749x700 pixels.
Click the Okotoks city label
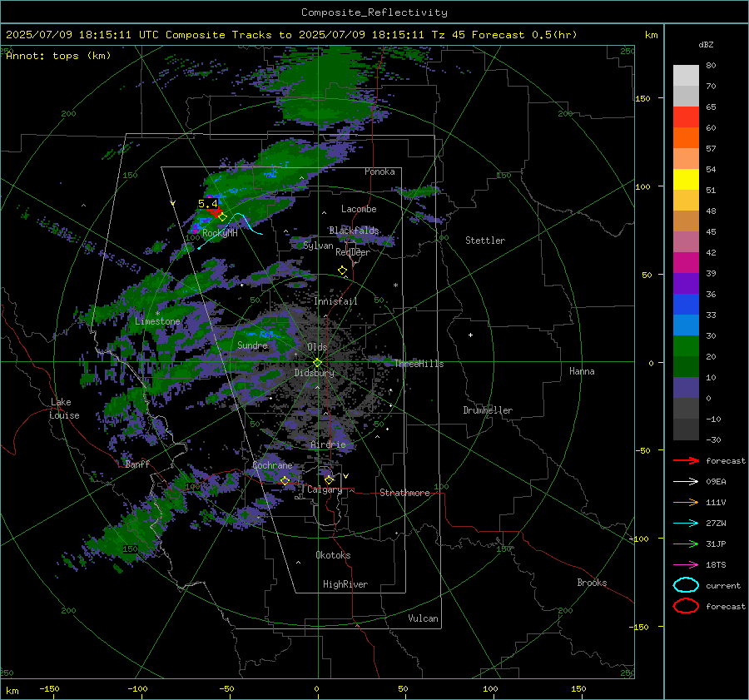point(333,555)
